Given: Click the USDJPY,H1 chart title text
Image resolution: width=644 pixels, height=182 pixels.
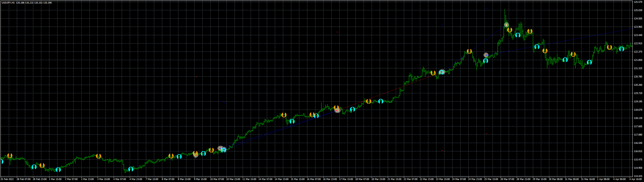Looking at the screenshot, I should 8,3.
